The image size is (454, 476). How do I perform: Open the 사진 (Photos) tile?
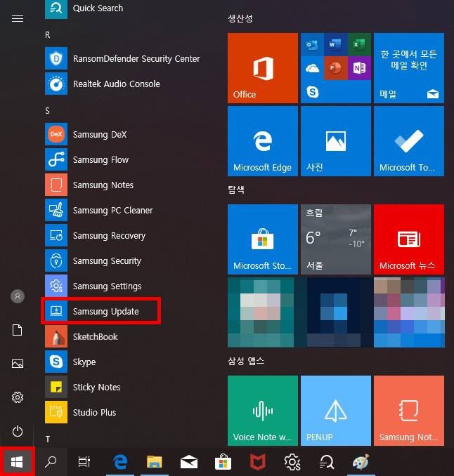click(336, 141)
